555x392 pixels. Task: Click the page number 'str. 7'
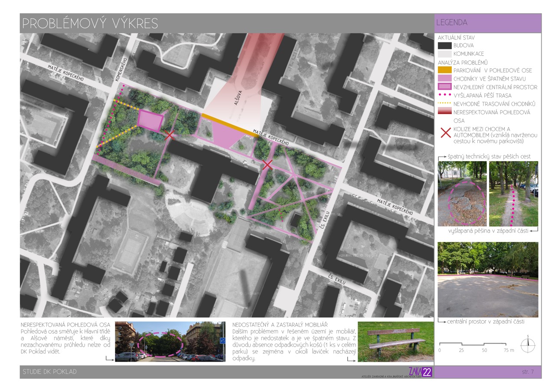coord(528,372)
